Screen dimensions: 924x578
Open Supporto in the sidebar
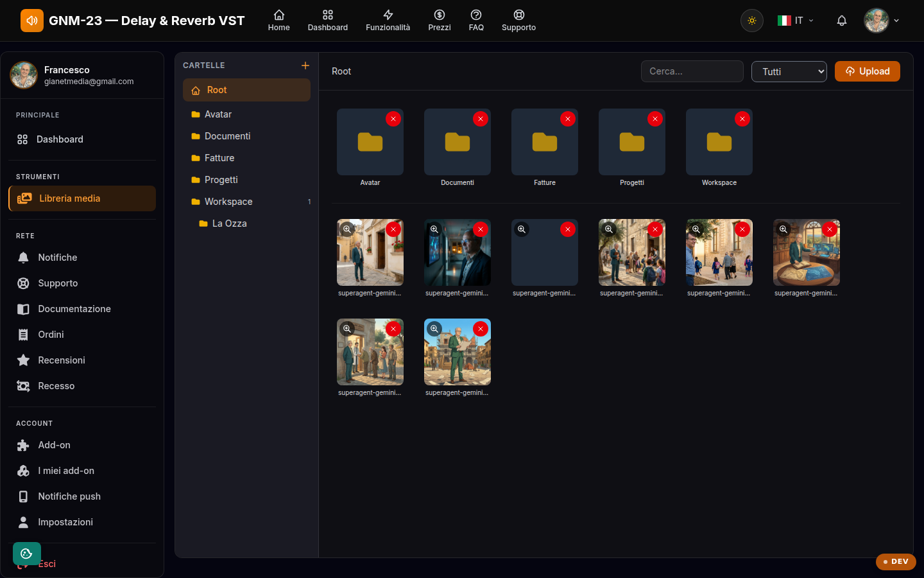tap(82, 283)
